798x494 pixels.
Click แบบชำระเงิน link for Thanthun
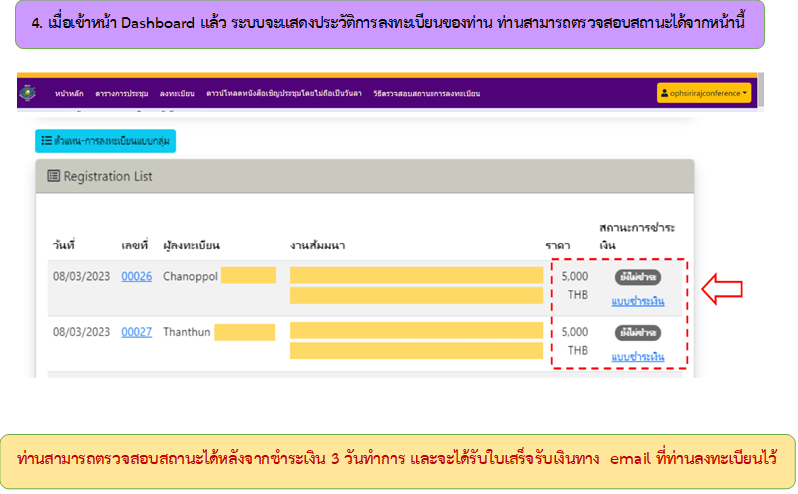(637, 357)
